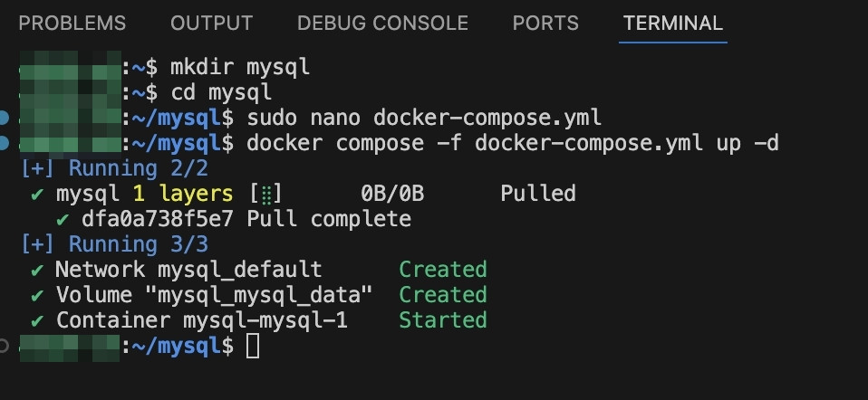
Task: Click the checkmark next to Network mysql_default
Action: coord(37,270)
